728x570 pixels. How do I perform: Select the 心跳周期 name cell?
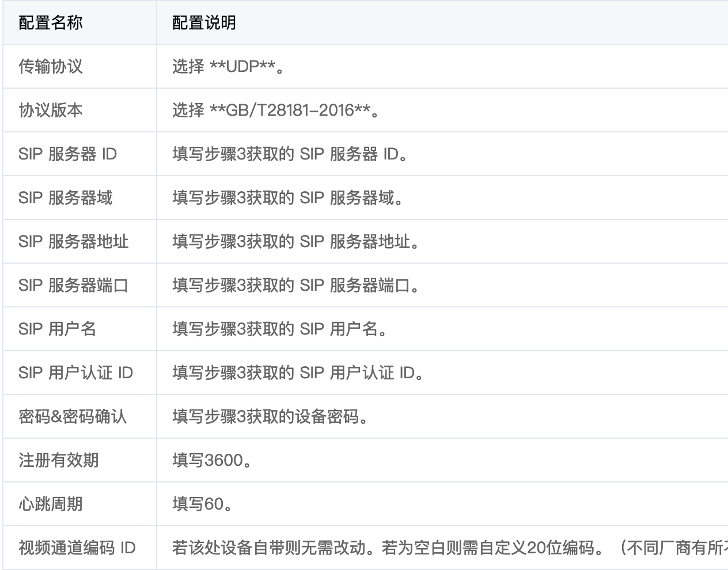[51, 504]
